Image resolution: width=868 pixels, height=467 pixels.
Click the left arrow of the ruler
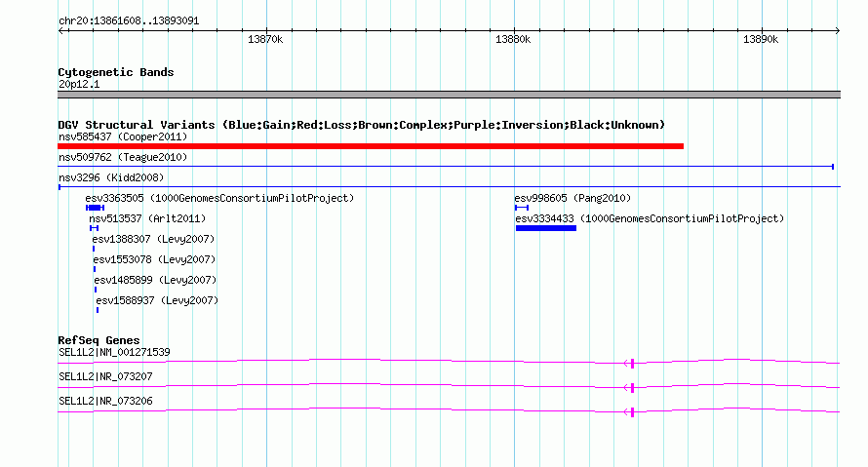point(60,31)
